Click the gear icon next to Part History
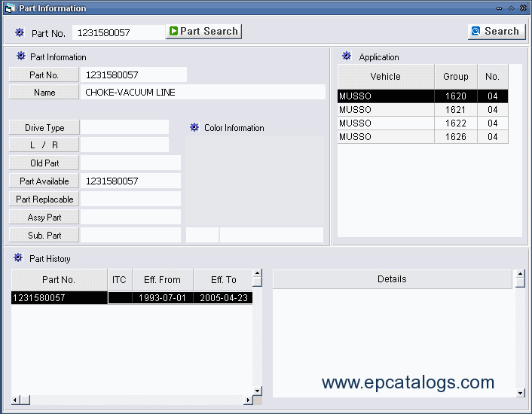The height and width of the screenshot is (414, 532). point(19,258)
